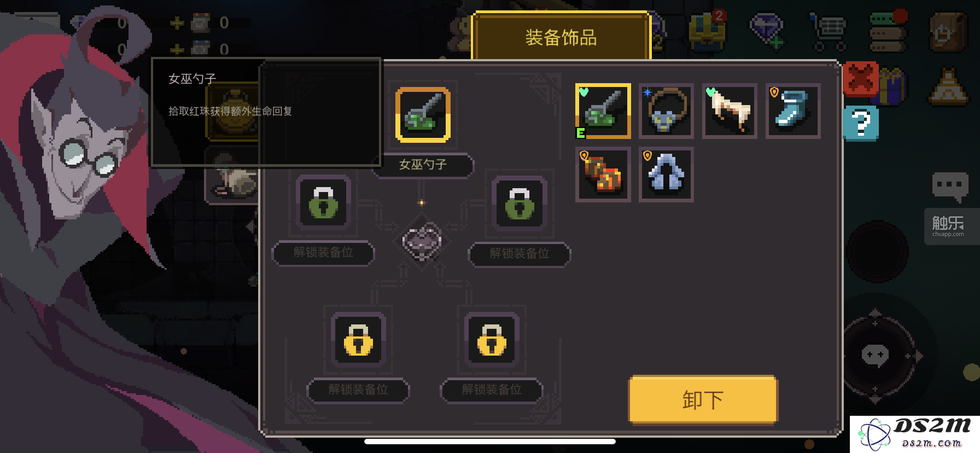Select the Witch Spoon item in inventory
980x453 pixels.
(603, 111)
